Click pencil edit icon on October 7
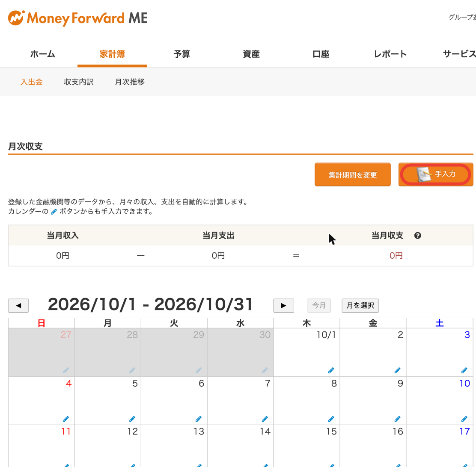 pos(265,419)
